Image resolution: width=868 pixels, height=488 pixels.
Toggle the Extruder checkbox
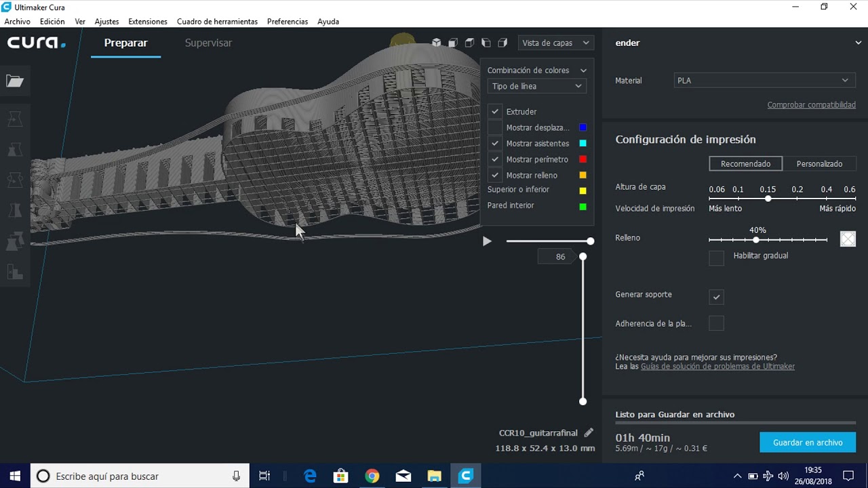click(495, 111)
